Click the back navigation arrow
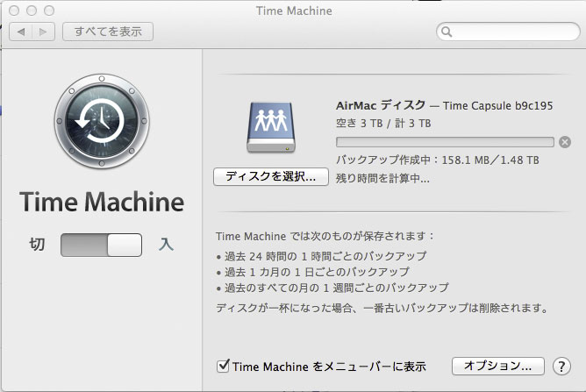This screenshot has height=392, width=586. [21, 32]
